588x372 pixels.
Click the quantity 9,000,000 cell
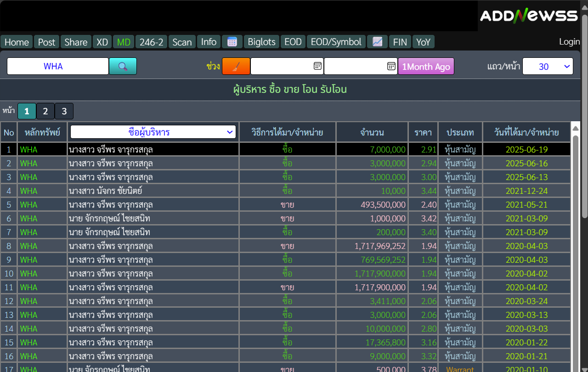(372, 356)
